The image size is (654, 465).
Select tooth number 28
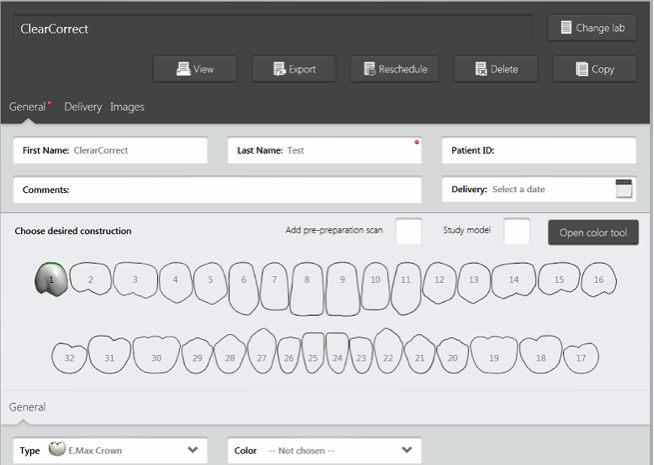click(230, 354)
